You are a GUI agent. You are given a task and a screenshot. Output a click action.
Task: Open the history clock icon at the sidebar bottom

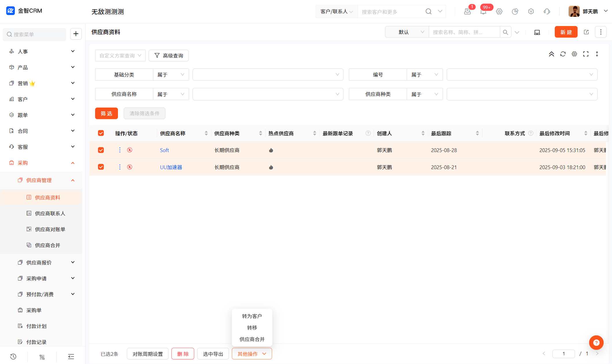tap(13, 356)
